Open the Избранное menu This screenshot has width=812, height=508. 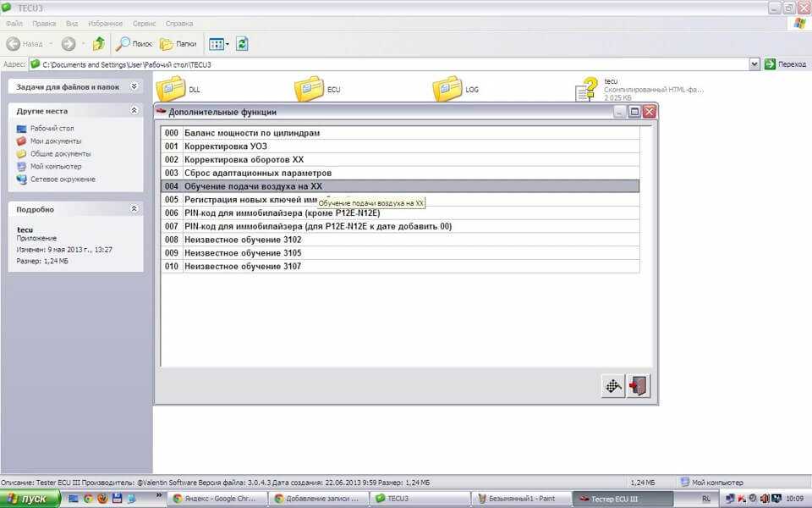point(105,24)
